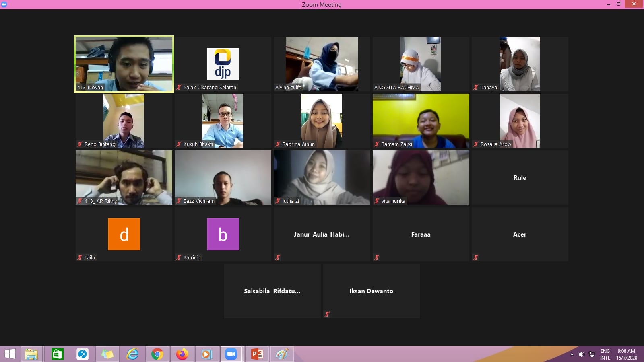
Task: Open Paint from the taskbar
Action: point(282,354)
